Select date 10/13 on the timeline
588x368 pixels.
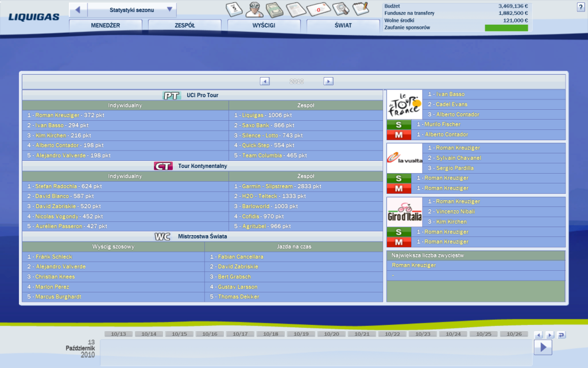[118, 334]
